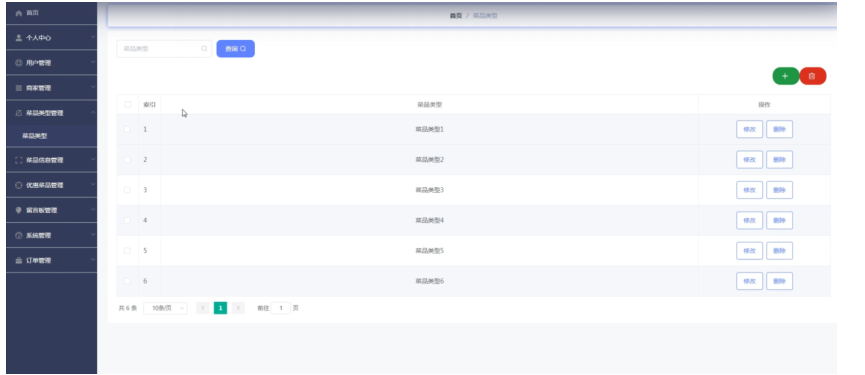Expand 商家管理 using its chevron arrow

point(93,88)
